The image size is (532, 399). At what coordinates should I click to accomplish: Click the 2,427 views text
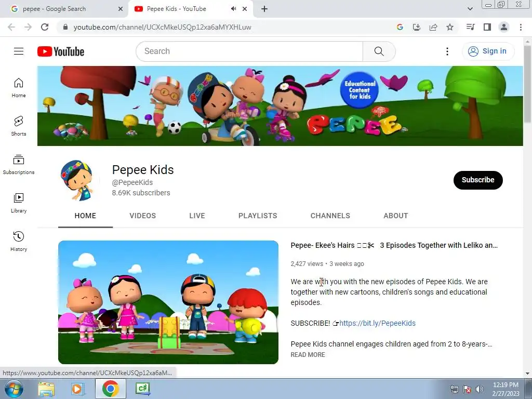(307, 263)
